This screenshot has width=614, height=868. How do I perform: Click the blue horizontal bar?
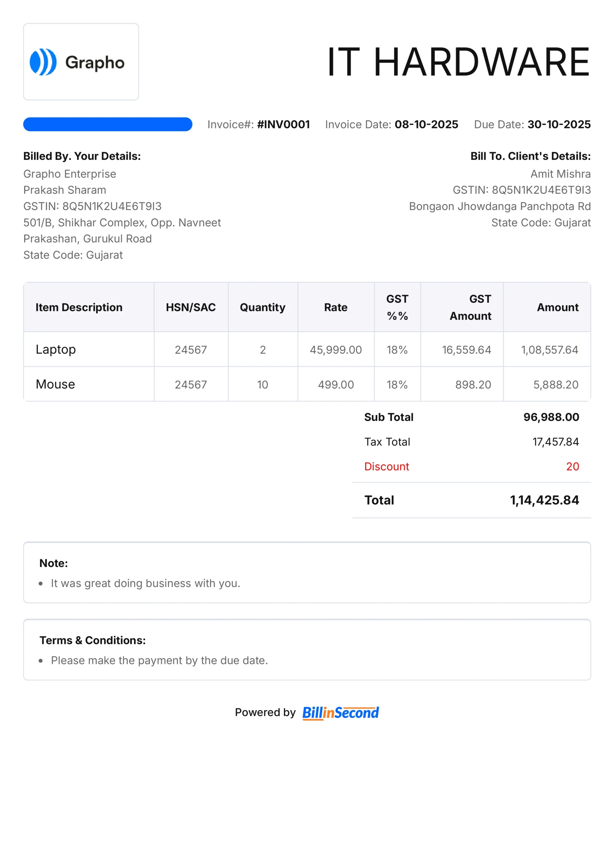(108, 124)
